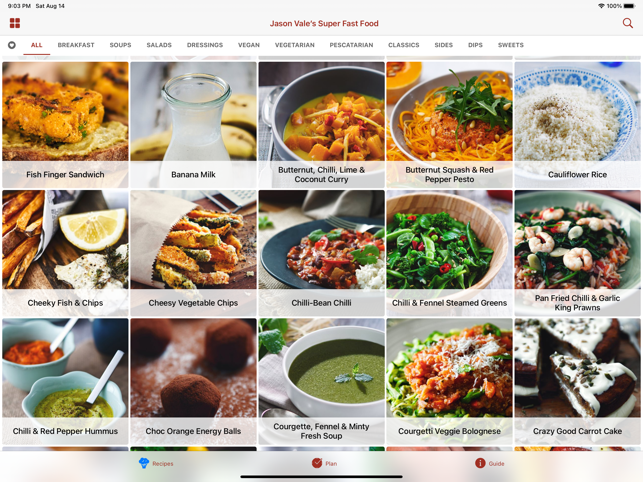Image resolution: width=643 pixels, height=482 pixels.
Task: Select the Sweets category tab
Action: click(x=511, y=45)
